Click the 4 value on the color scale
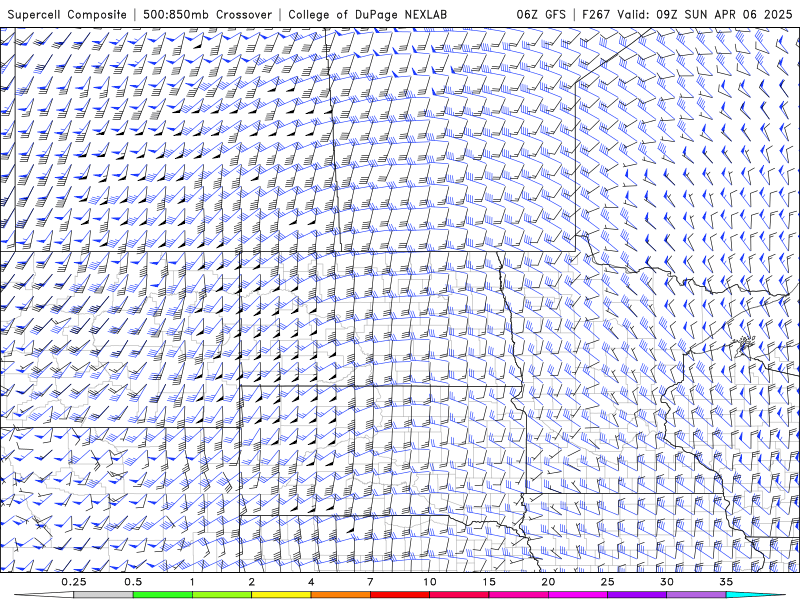 click(x=311, y=582)
